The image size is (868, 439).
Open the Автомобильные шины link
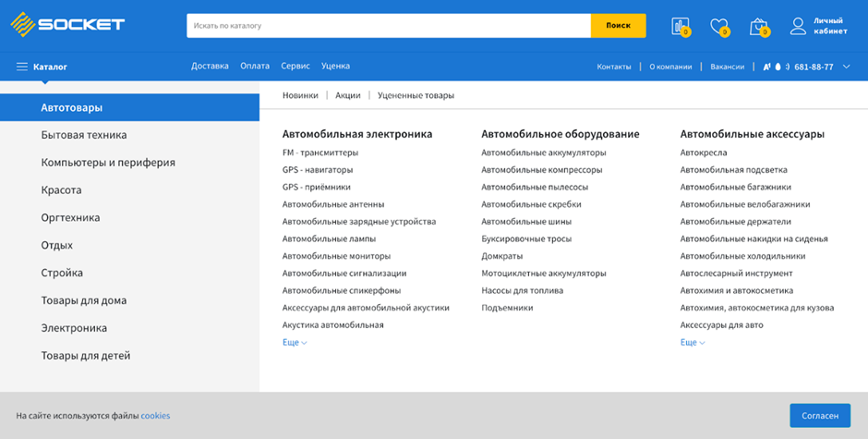pos(526,222)
